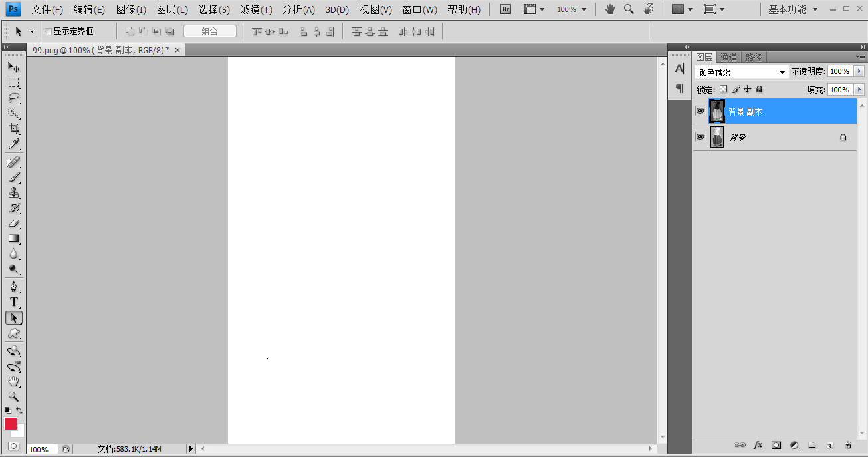868x457 pixels.
Task: Select the Healing Brush tool
Action: pos(13,162)
